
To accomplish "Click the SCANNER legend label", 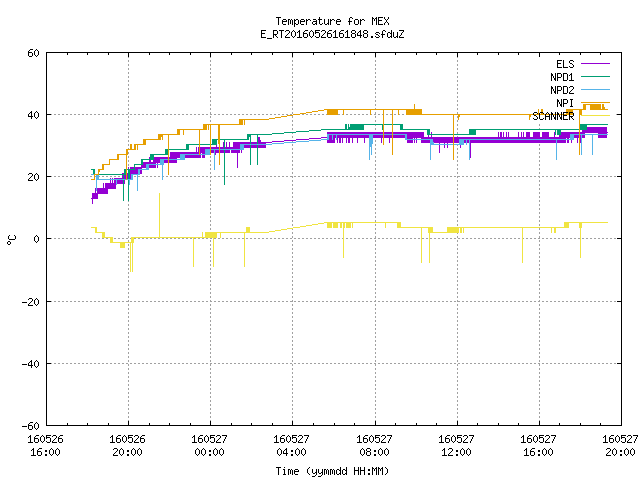I will coord(553,116).
